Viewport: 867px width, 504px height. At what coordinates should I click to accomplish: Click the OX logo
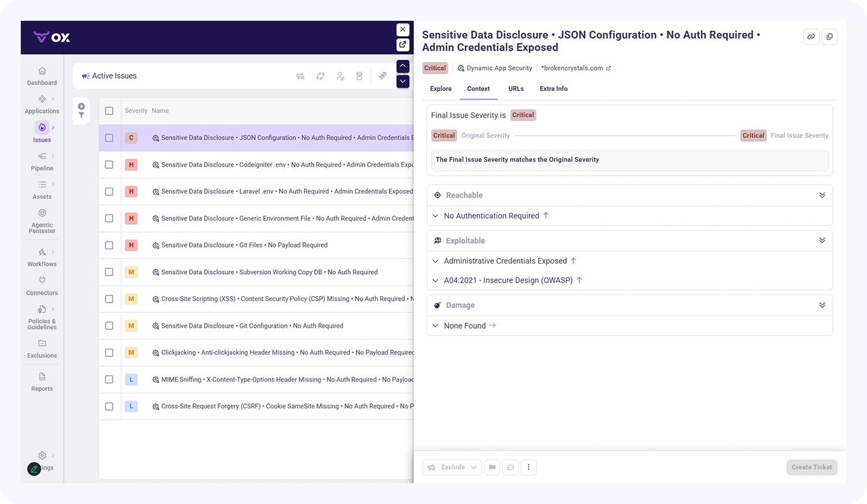[x=52, y=37]
